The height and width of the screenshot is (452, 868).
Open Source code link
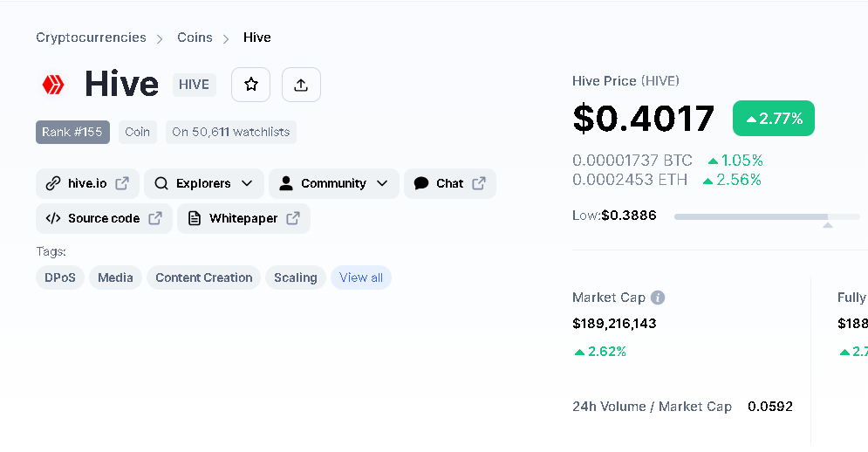pos(104,218)
